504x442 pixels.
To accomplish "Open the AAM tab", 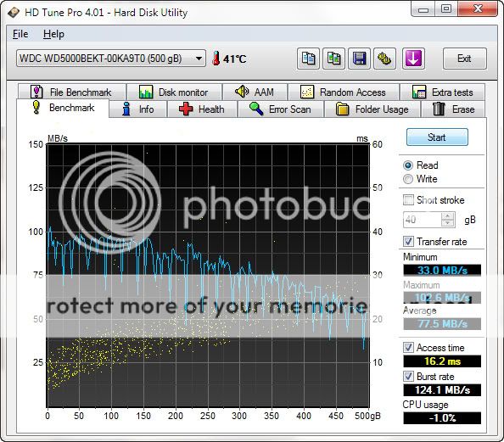I will [x=255, y=92].
